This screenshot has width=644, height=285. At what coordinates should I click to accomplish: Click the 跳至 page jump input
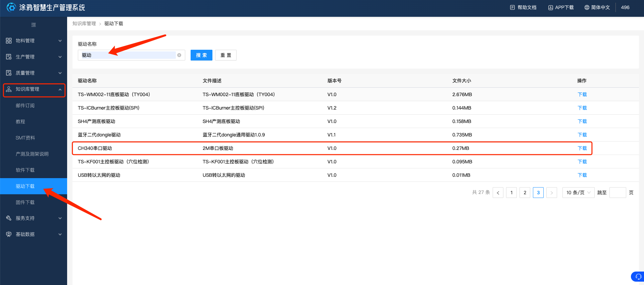(618, 193)
